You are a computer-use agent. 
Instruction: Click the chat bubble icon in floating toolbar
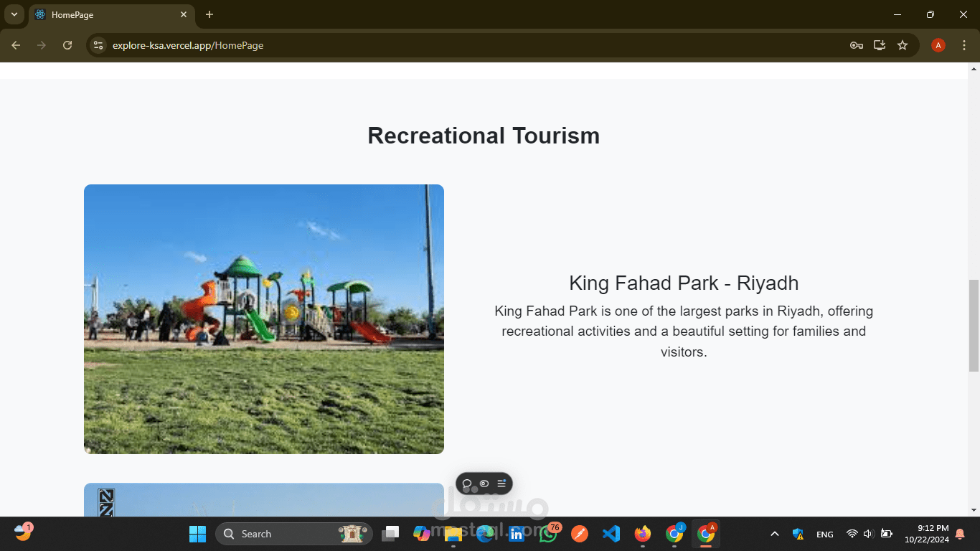(x=467, y=484)
